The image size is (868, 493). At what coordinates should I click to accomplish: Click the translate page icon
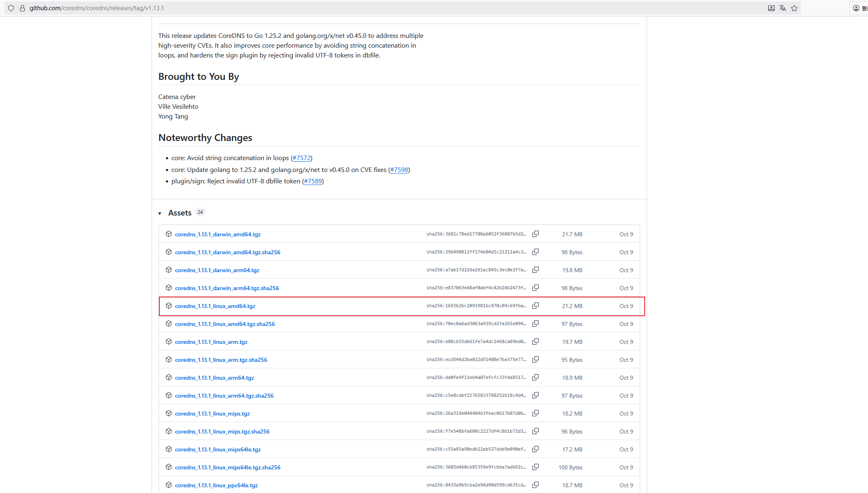(783, 8)
